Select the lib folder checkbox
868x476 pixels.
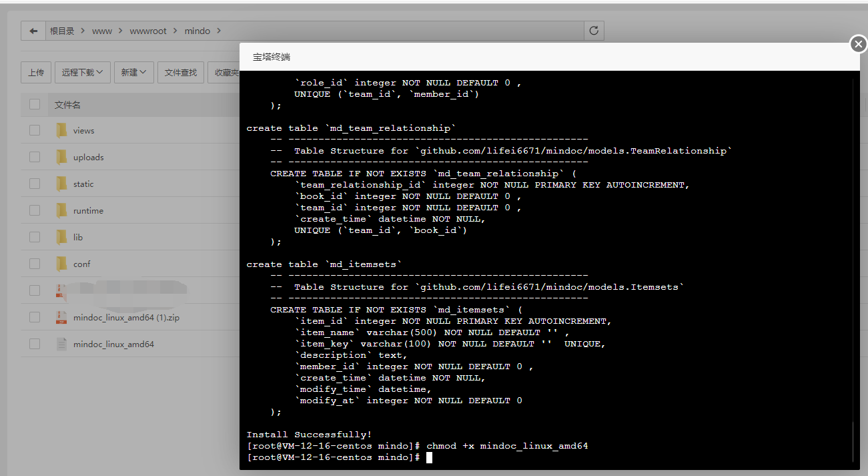(x=35, y=238)
